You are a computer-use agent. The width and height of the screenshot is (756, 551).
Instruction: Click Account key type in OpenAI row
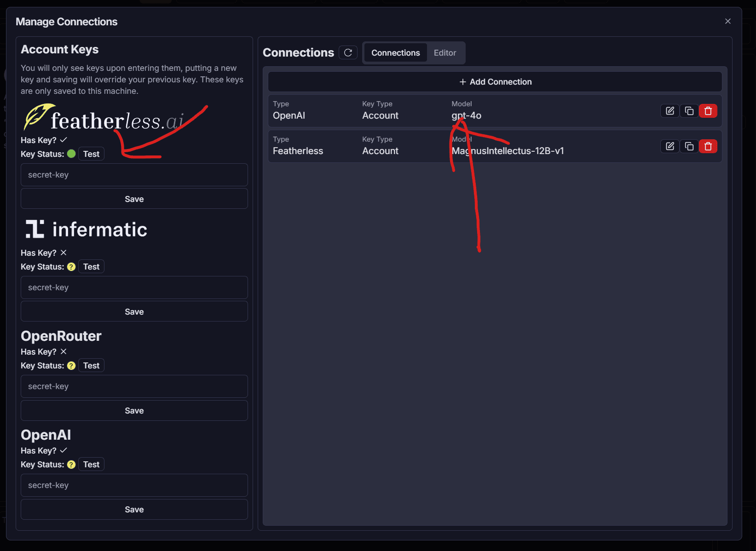[380, 115]
